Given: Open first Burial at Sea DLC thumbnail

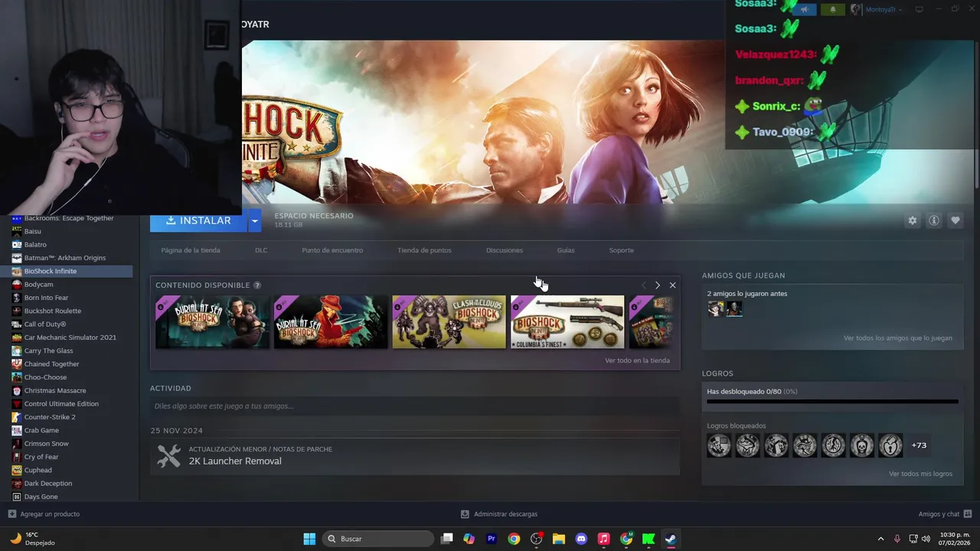Looking at the screenshot, I should pos(212,322).
